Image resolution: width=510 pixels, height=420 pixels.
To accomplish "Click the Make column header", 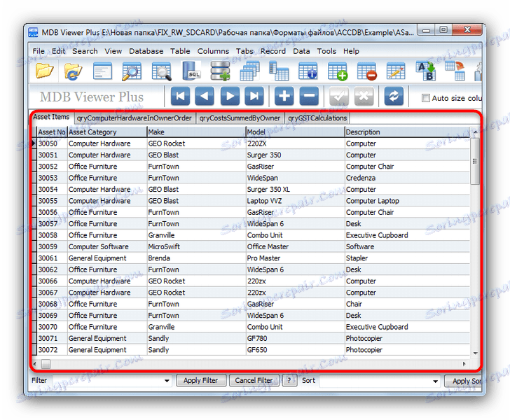I will tap(196, 132).
